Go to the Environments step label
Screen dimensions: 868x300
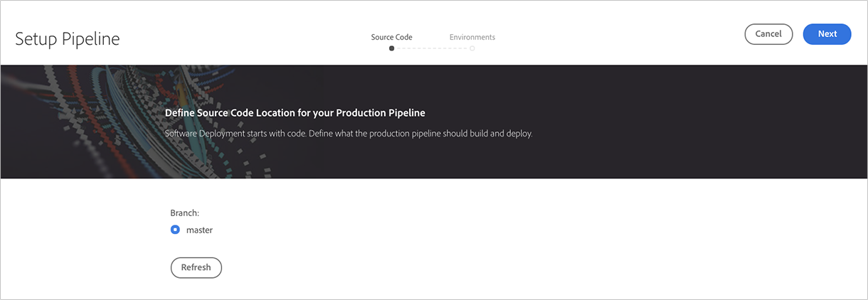[x=472, y=37]
